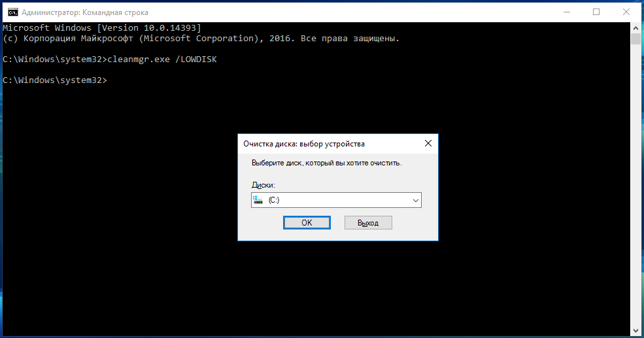644x338 pixels.
Task: Click the empty C:\Windows\system32> prompt line
Action: tap(55, 80)
